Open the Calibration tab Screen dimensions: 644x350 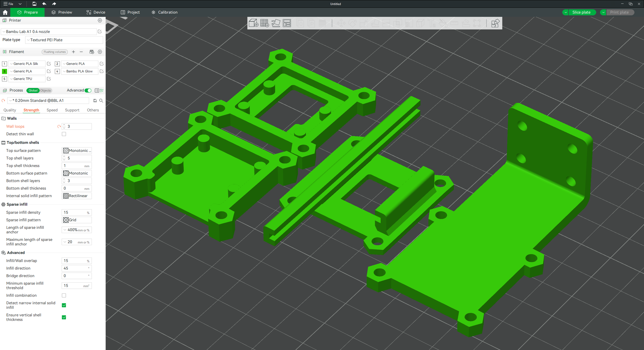point(164,12)
